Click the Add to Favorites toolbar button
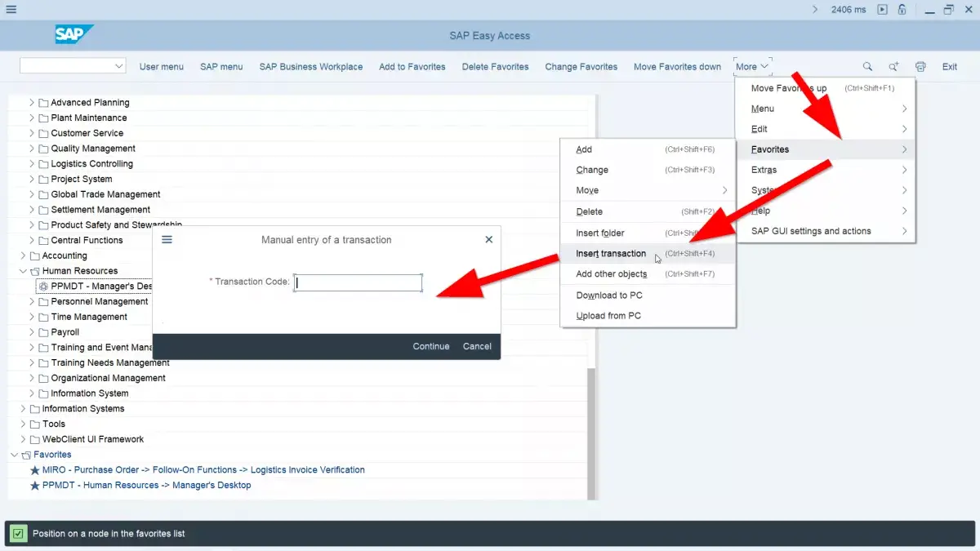Image resolution: width=980 pixels, height=551 pixels. 412,67
